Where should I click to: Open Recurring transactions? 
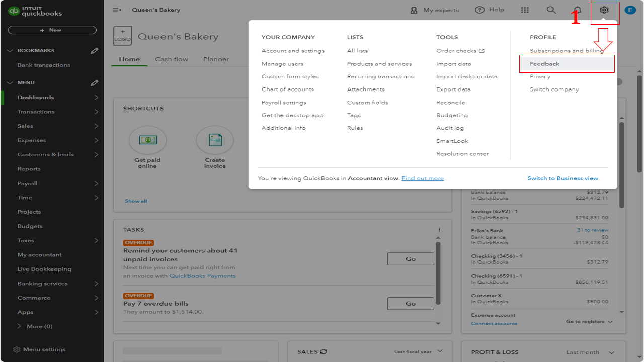point(380,76)
